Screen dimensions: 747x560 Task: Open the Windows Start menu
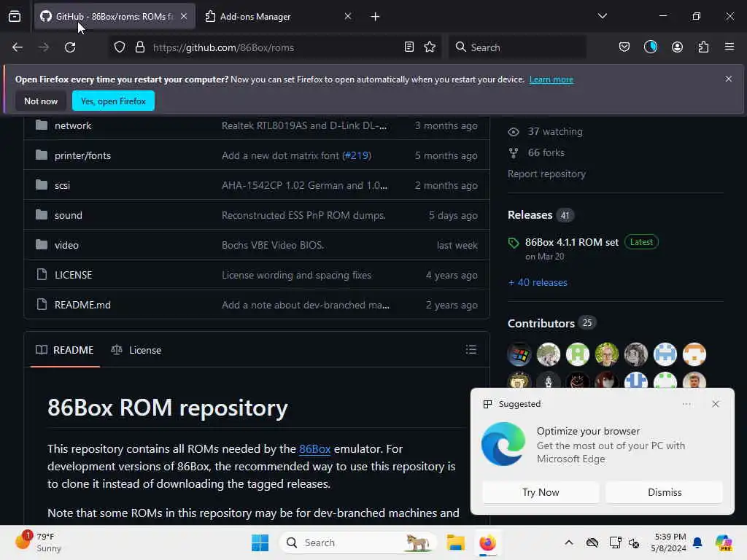(x=260, y=542)
